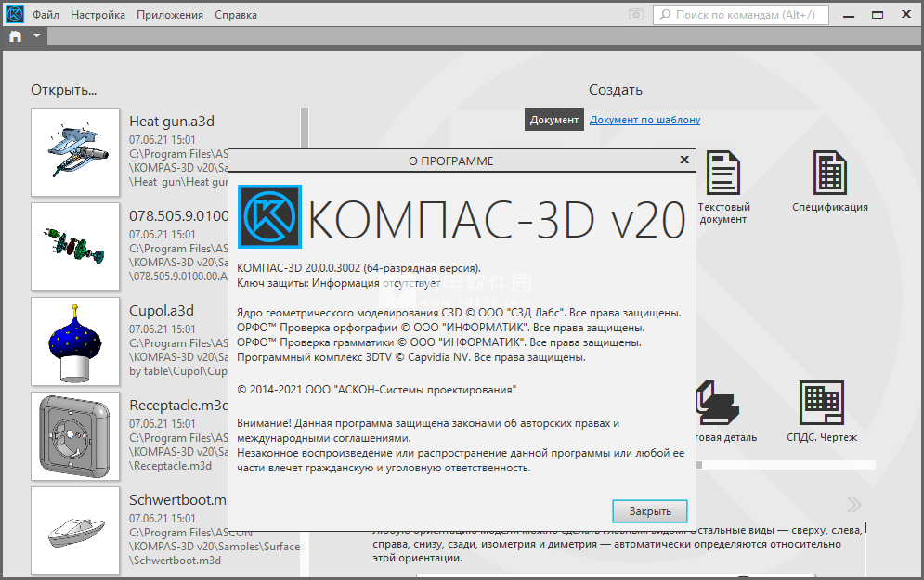The image size is (924, 580).
Task: Open the Receptacle.m3d socket thumbnail
Action: (75, 436)
